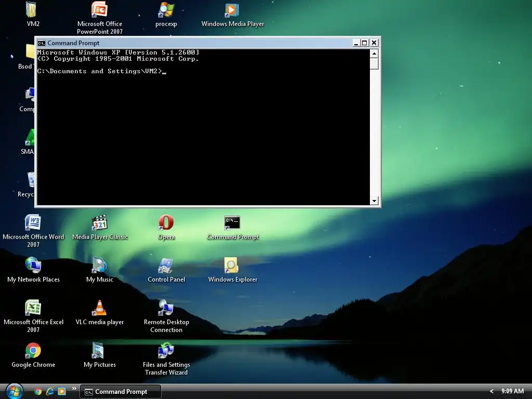
Task: Click the Recycle Bin desktop icon
Action: coord(31,180)
